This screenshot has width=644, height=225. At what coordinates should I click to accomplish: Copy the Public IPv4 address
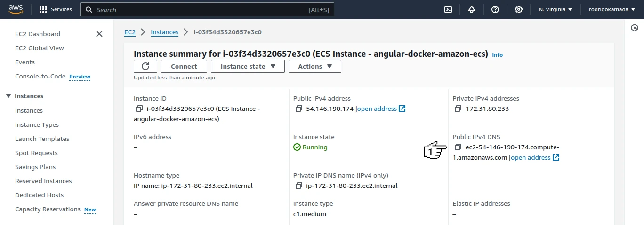pyautogui.click(x=299, y=109)
